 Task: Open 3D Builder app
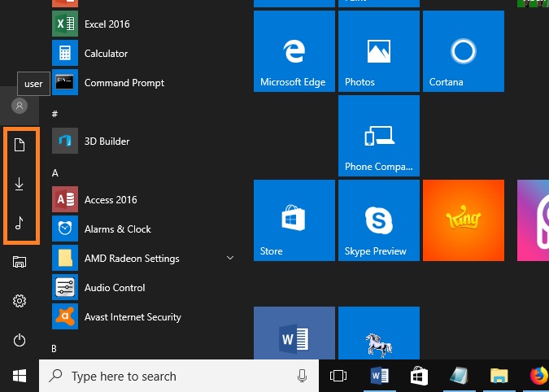pyautogui.click(x=143, y=141)
